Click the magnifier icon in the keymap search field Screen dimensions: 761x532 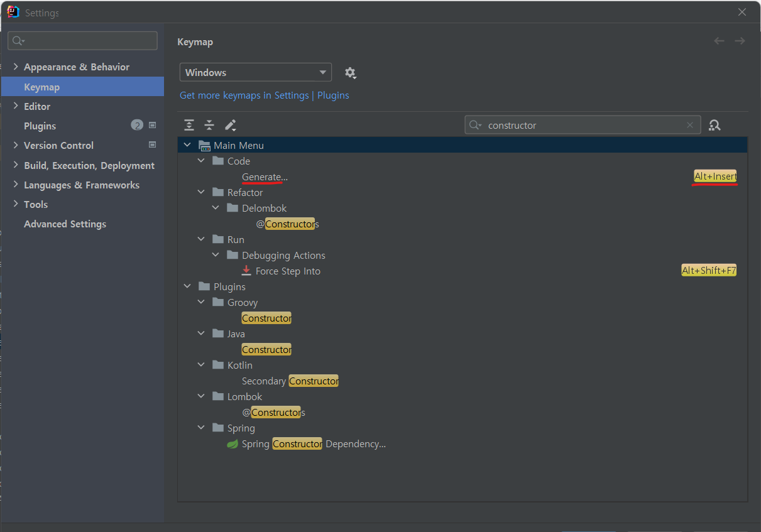[x=476, y=125]
